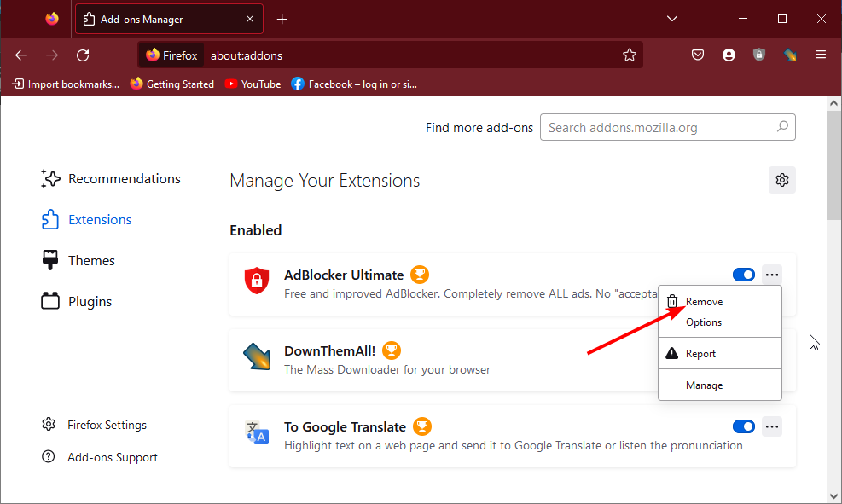Click the vertical scrollbar thumb
842x504 pixels.
pos(833,165)
